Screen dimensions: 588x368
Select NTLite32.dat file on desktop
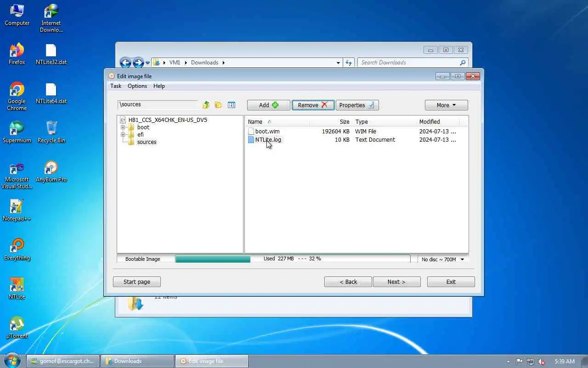point(51,54)
